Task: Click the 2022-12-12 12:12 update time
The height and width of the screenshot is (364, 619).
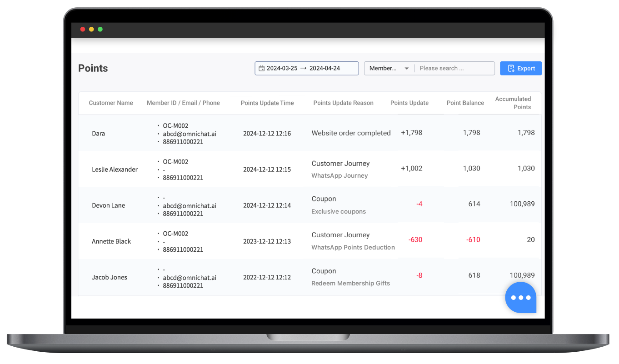Action: [x=267, y=277]
